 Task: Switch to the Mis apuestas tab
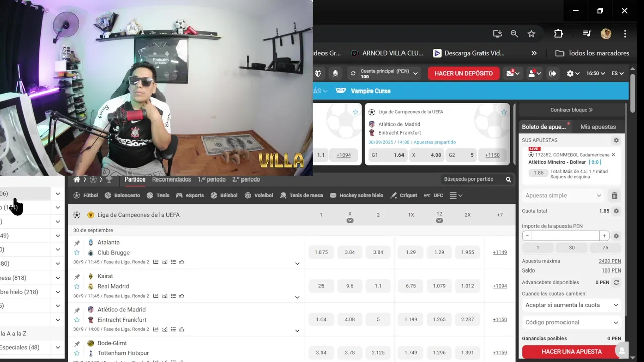coord(598,127)
